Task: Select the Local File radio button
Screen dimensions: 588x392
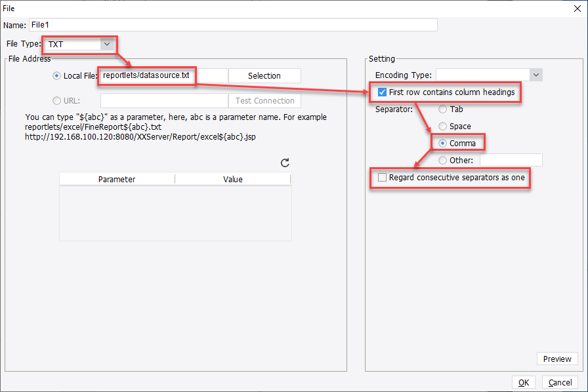Action: pos(56,75)
